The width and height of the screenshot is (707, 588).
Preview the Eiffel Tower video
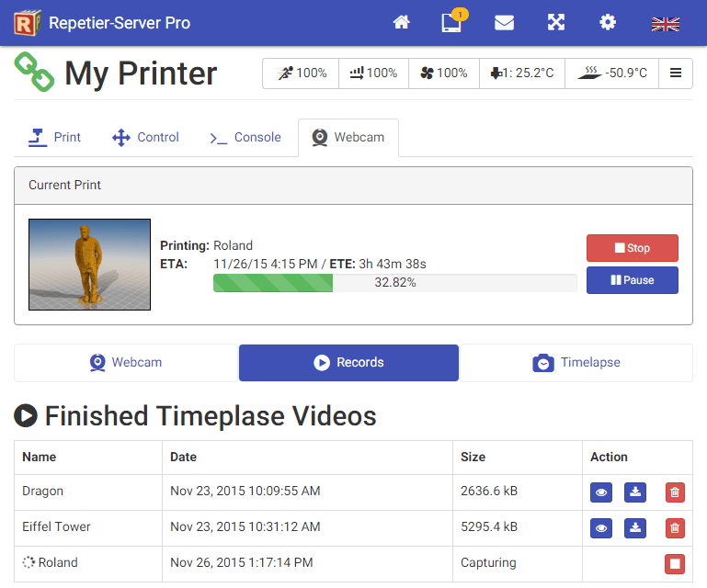point(600,528)
